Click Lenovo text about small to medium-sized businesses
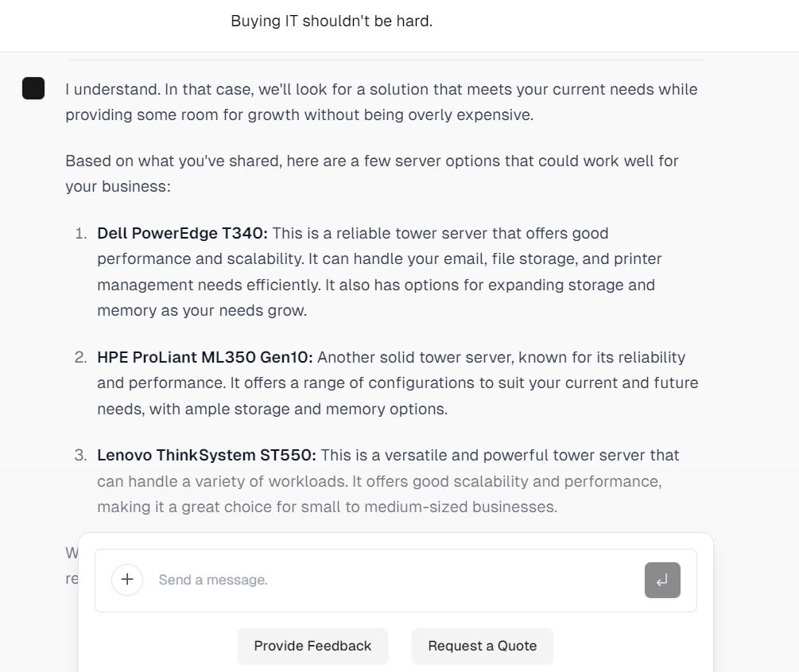 (327, 507)
